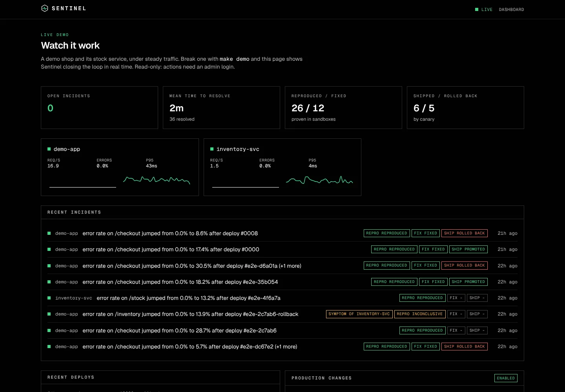Click the Sentinel hexagon logo icon
The width and height of the screenshot is (565, 392).
click(x=45, y=8)
